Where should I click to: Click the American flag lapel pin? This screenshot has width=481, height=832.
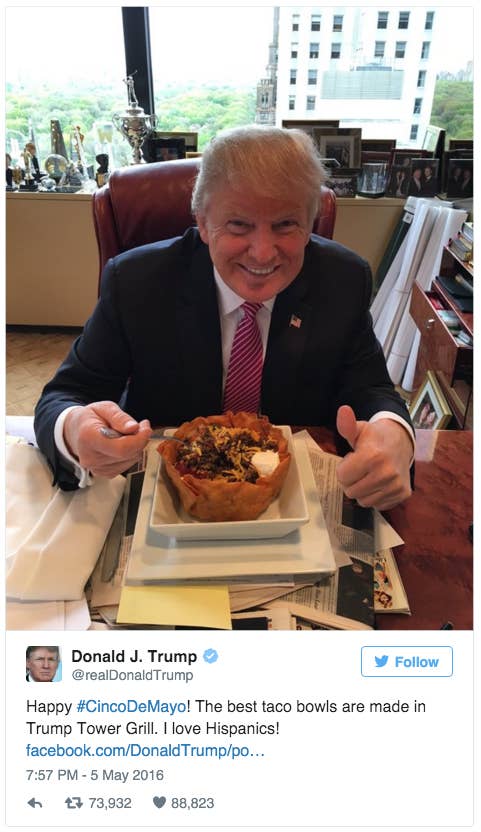click(x=295, y=321)
